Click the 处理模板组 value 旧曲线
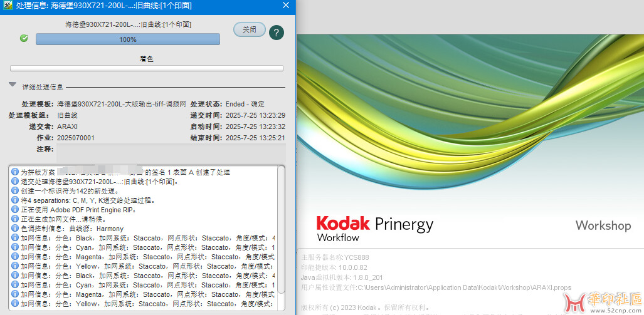The width and height of the screenshot is (644, 315). [x=67, y=115]
